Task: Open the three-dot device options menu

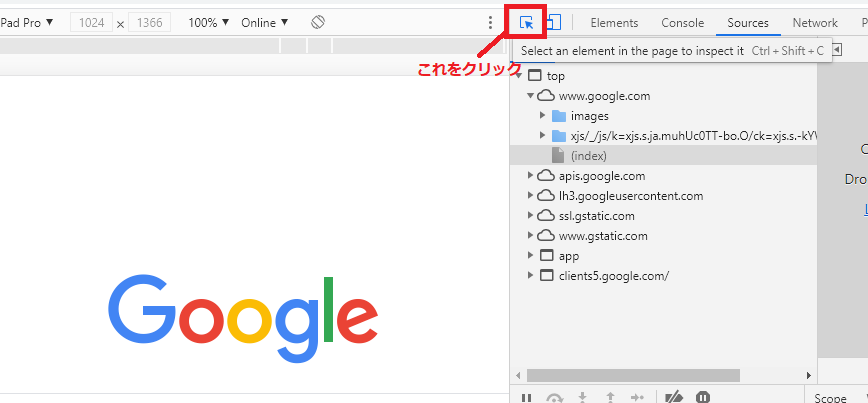Action: pyautogui.click(x=490, y=23)
